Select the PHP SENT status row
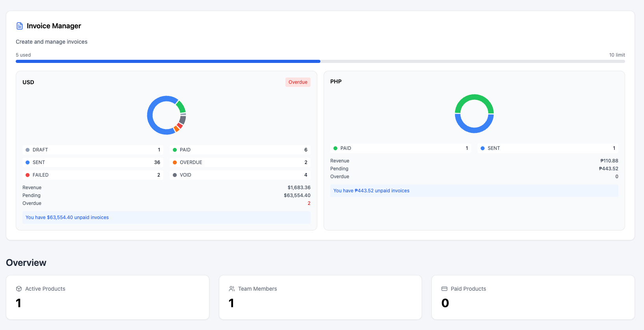This screenshot has width=644, height=330. click(x=548, y=148)
